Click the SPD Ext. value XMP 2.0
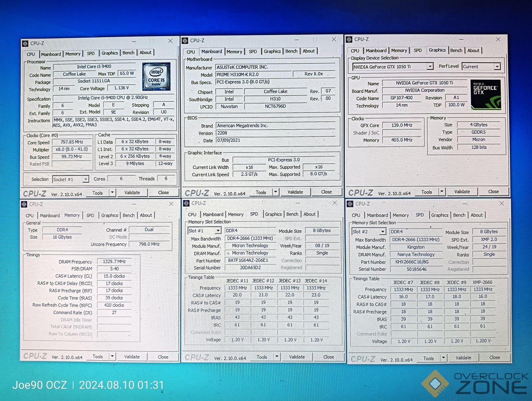This screenshot has height=401, width=532. (x=489, y=240)
